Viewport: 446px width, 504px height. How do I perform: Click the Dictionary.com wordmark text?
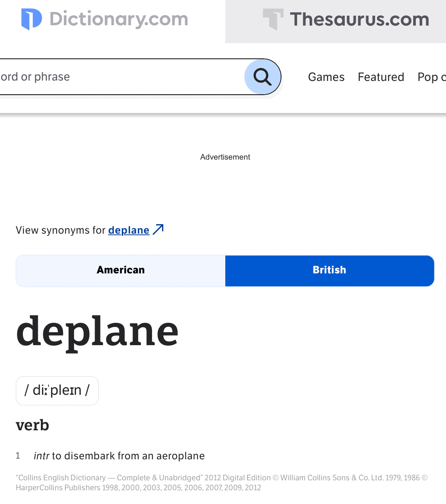119,19
